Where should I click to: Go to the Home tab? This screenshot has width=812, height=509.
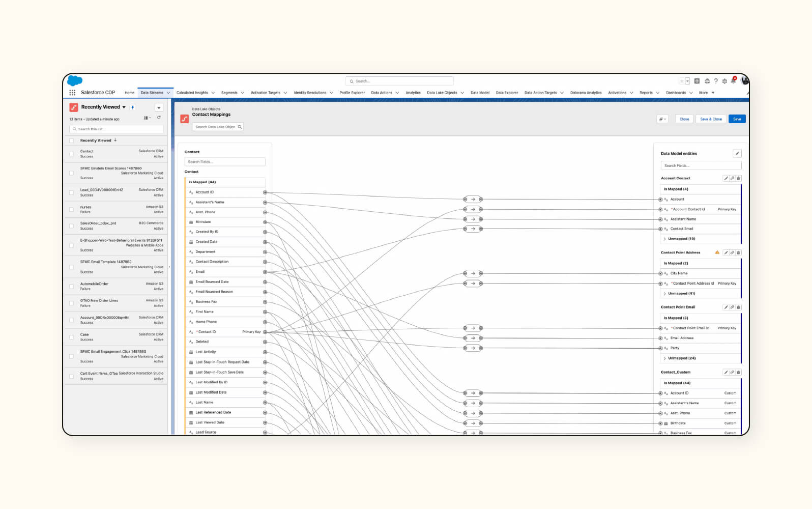click(x=130, y=93)
